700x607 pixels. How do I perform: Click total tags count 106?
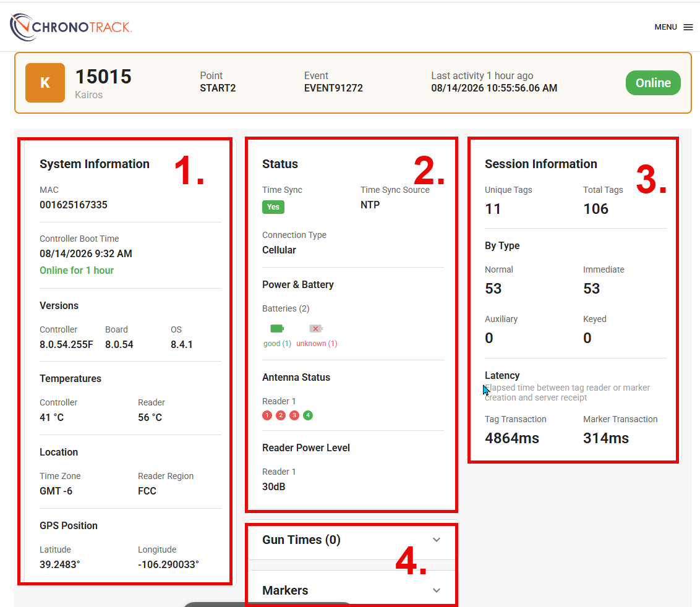pyautogui.click(x=596, y=209)
